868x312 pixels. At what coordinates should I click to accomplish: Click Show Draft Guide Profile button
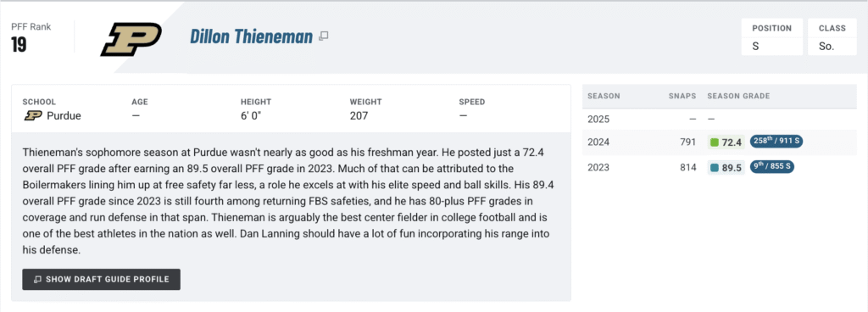102,280
